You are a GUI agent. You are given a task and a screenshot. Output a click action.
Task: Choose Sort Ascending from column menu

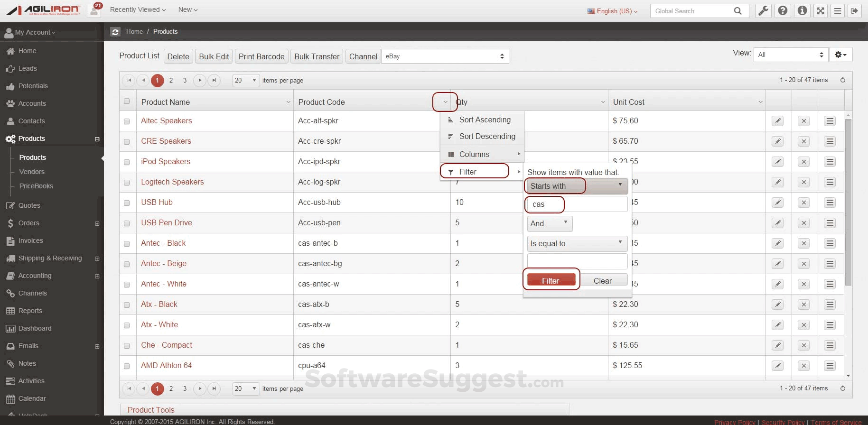485,120
